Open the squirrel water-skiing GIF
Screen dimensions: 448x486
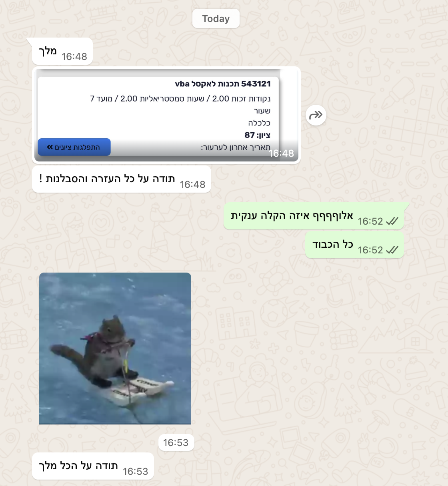point(115,349)
